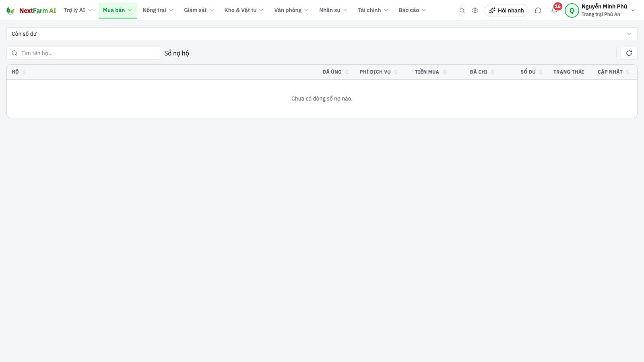Sort by ĐÃ CHI column

point(482,72)
